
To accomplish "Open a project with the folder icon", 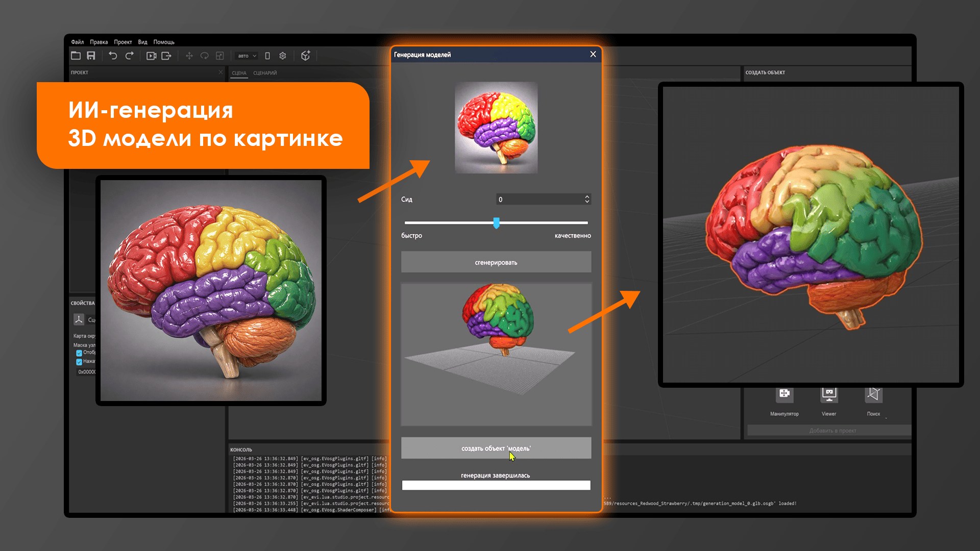I will (x=76, y=56).
